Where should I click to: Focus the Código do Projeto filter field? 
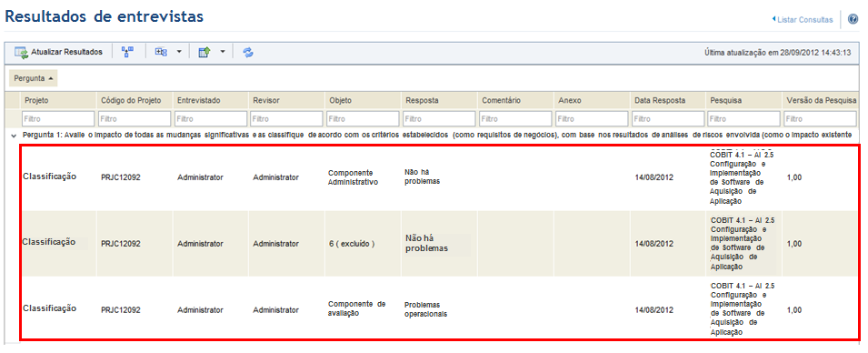coord(135,118)
